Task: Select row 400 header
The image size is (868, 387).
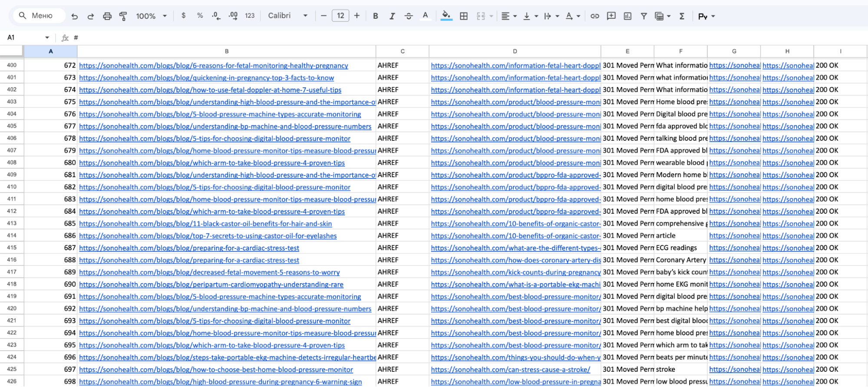Action: click(x=12, y=65)
